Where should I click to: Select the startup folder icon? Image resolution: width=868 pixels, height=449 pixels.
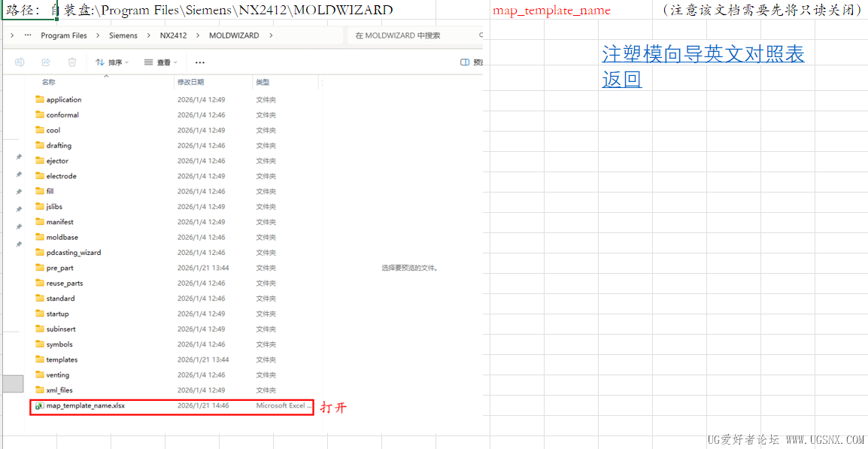point(39,314)
